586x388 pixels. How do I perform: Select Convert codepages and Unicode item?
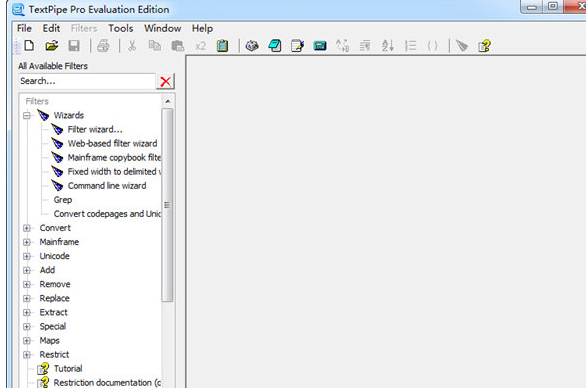(x=107, y=214)
